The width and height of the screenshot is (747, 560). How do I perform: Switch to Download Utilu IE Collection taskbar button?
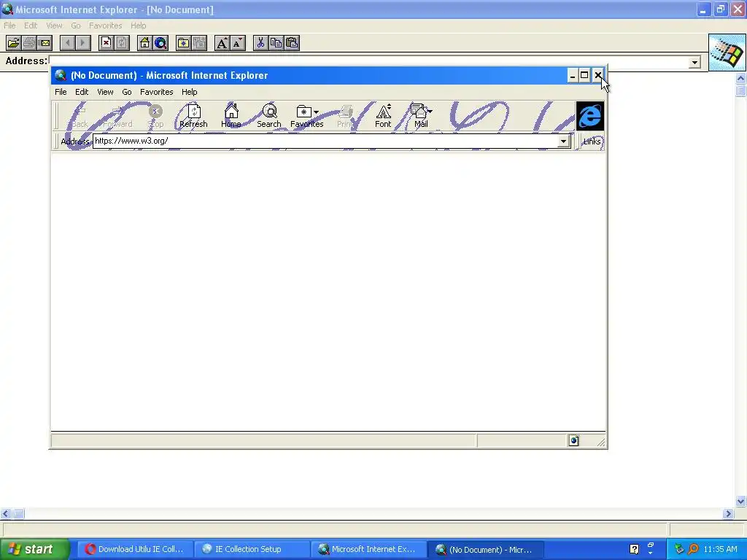[x=135, y=549]
